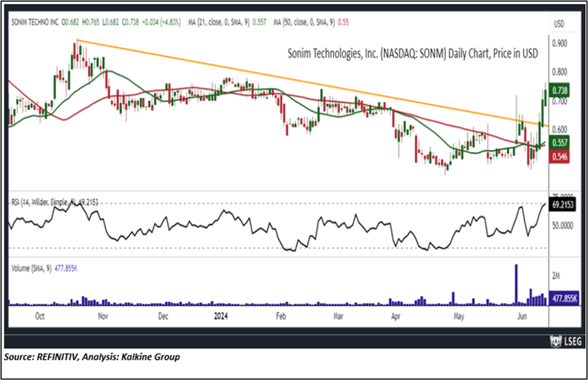Click the Mar label on time axis
Image resolution: width=588 pixels, height=380 pixels.
pos(338,316)
